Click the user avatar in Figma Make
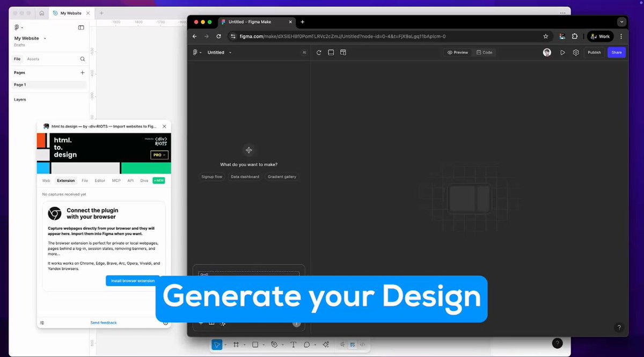 click(547, 53)
